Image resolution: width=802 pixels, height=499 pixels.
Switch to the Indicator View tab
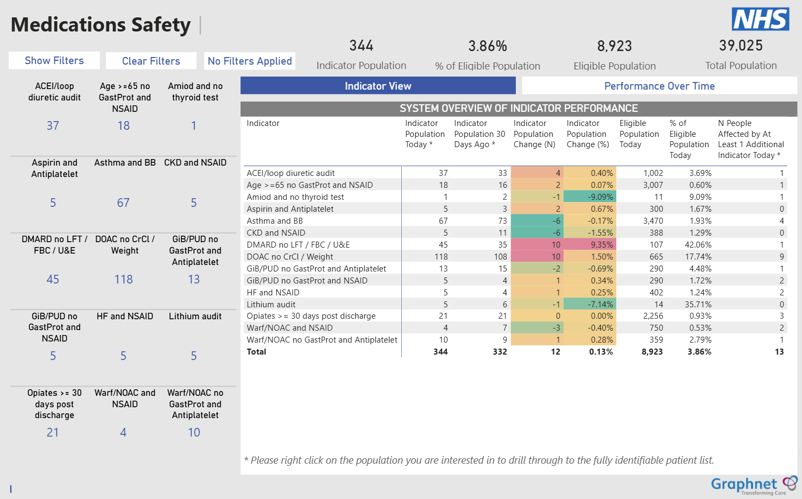[x=378, y=86]
